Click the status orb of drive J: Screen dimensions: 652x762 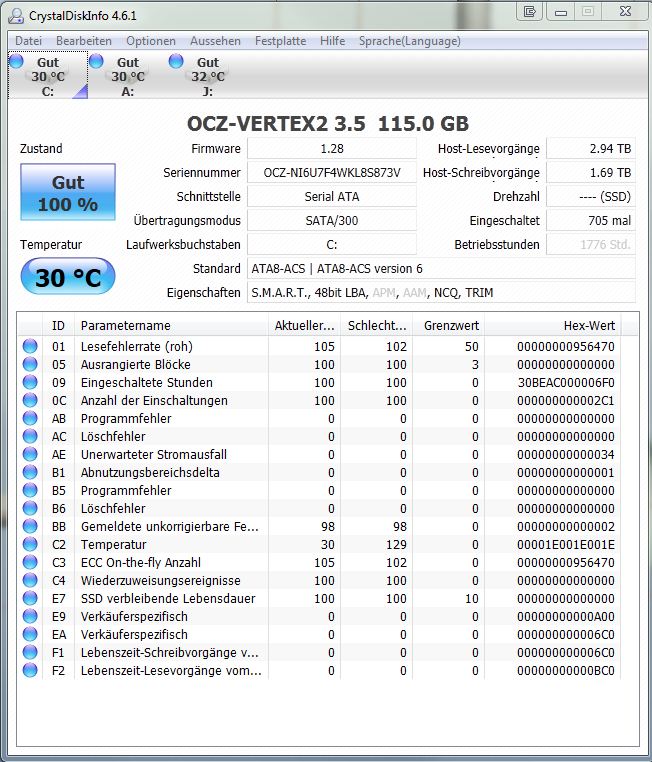[x=176, y=61]
